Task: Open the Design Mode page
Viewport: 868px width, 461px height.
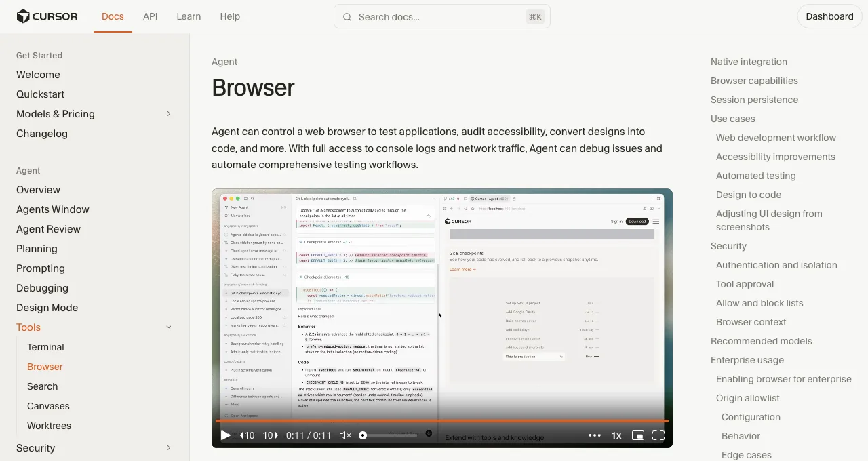Action: pyautogui.click(x=47, y=308)
